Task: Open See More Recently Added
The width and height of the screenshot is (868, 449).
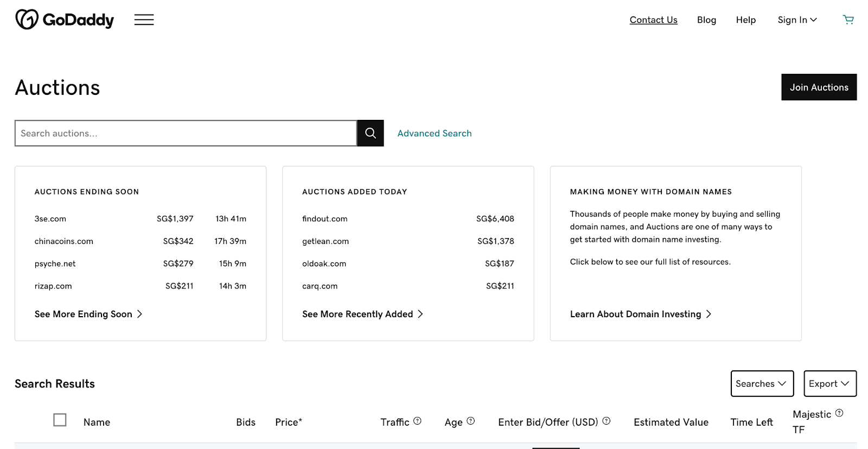Action: click(x=362, y=314)
